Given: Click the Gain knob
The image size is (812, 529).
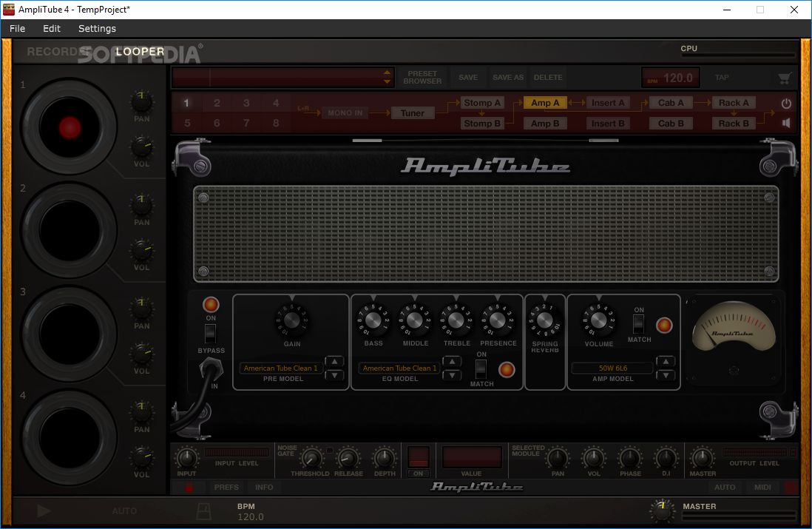Looking at the screenshot, I should [291, 320].
